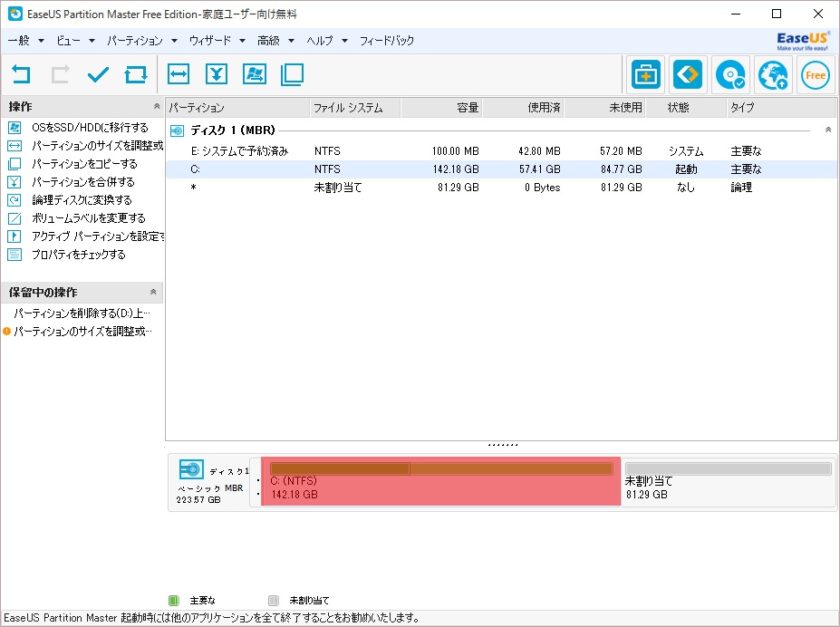
Task: Click the greyed-out Redo toolbar icon
Action: 60,74
